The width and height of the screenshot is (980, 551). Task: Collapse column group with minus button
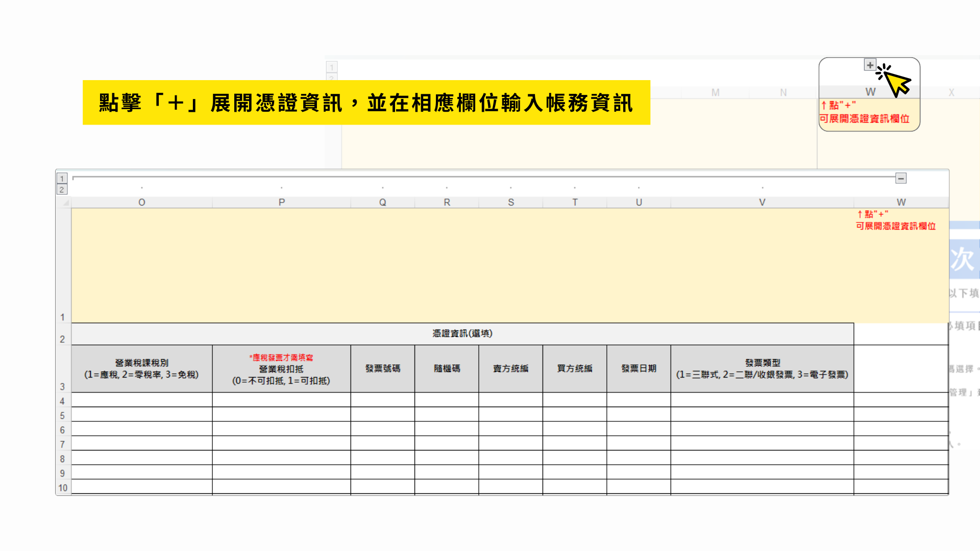901,178
